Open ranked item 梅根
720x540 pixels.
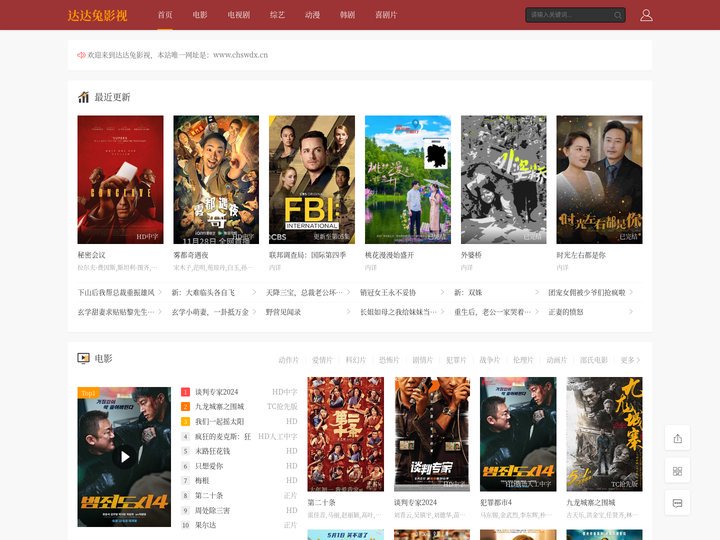coord(202,481)
